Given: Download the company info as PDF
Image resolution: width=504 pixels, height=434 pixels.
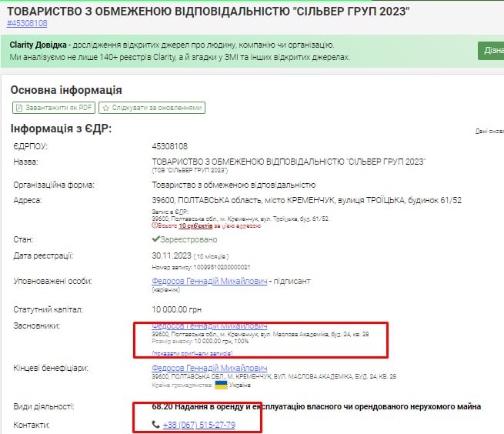Looking at the screenshot, I should tap(53, 108).
